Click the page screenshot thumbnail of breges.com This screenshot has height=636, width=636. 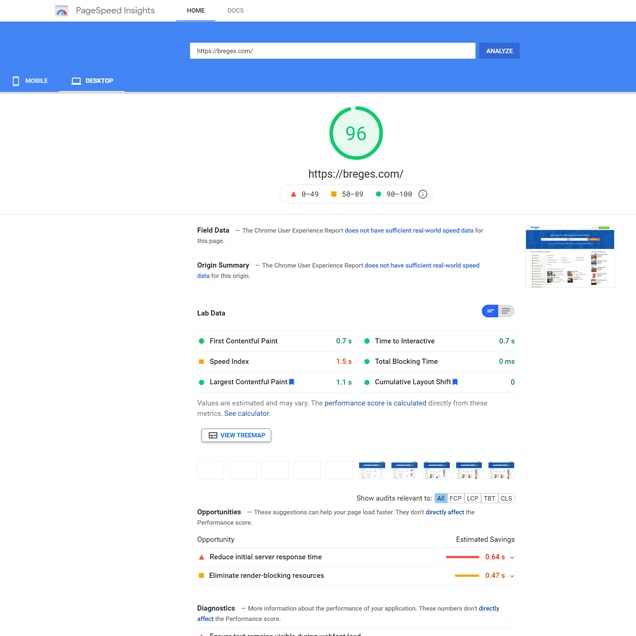coord(570,256)
